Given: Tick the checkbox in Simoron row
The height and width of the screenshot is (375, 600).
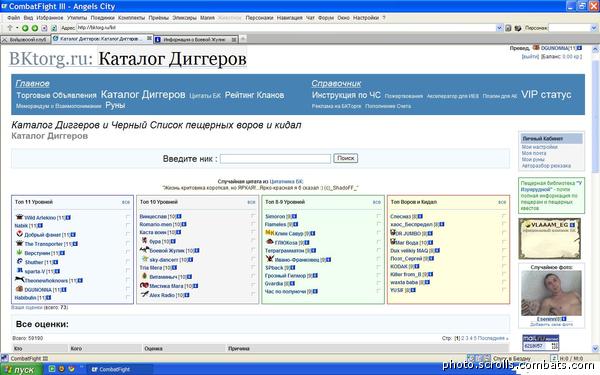Looking at the screenshot, I should (x=378, y=216).
